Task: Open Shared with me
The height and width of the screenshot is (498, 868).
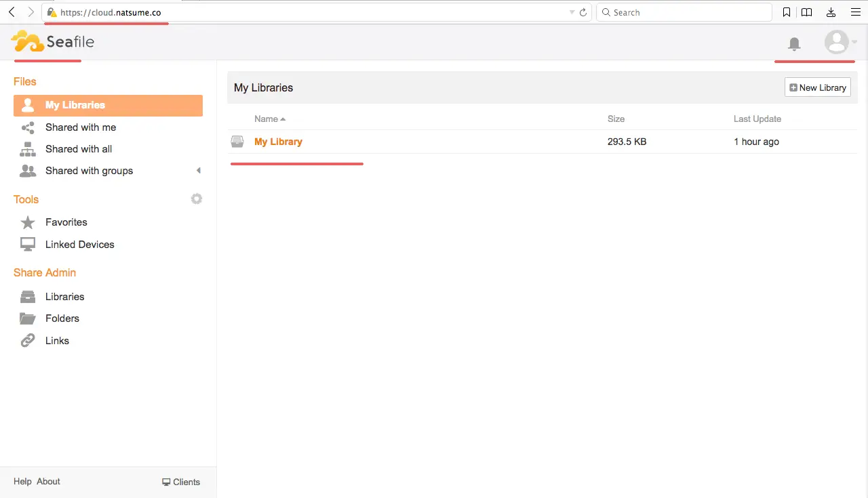Action: coord(81,127)
